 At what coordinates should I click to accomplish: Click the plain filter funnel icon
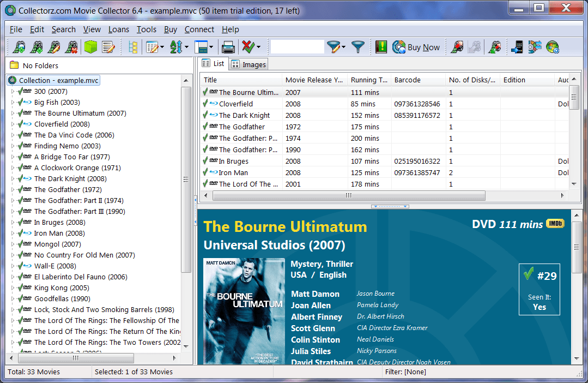pos(357,47)
